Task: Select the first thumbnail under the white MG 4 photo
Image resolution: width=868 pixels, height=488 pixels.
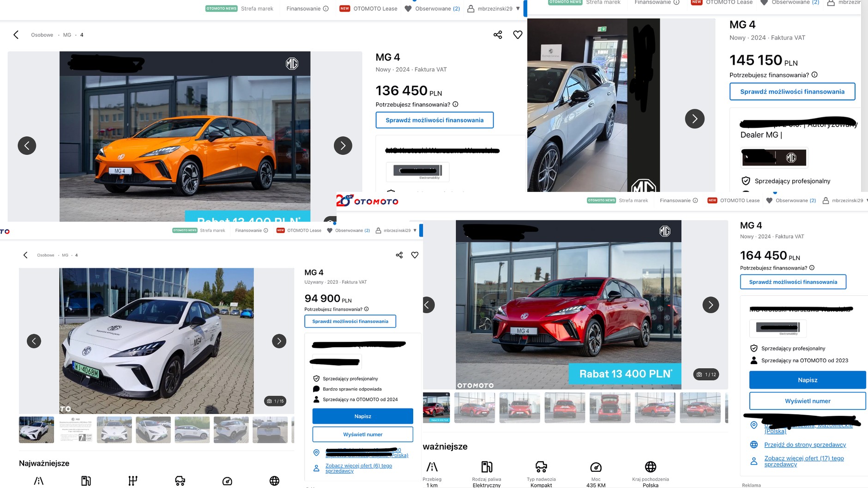Action: coord(36,430)
